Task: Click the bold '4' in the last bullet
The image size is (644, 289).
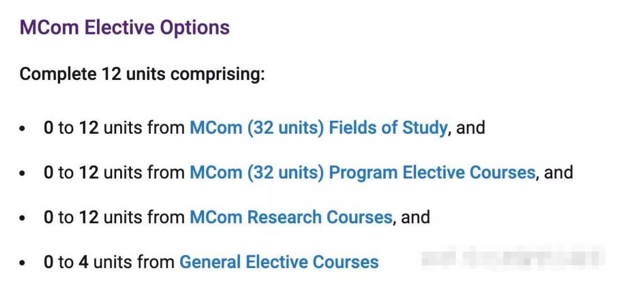Action: click(84, 262)
